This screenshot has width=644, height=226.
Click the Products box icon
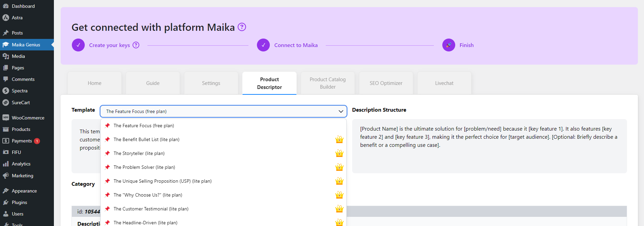6,129
